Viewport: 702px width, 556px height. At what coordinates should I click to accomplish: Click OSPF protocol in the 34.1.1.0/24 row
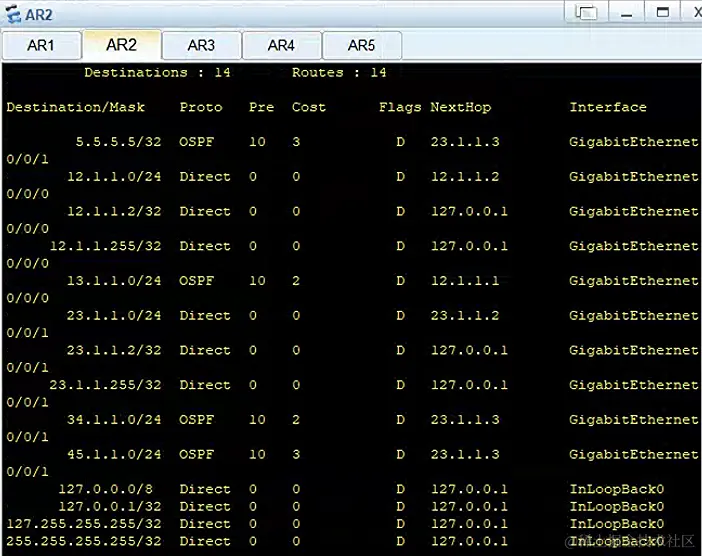point(197,419)
